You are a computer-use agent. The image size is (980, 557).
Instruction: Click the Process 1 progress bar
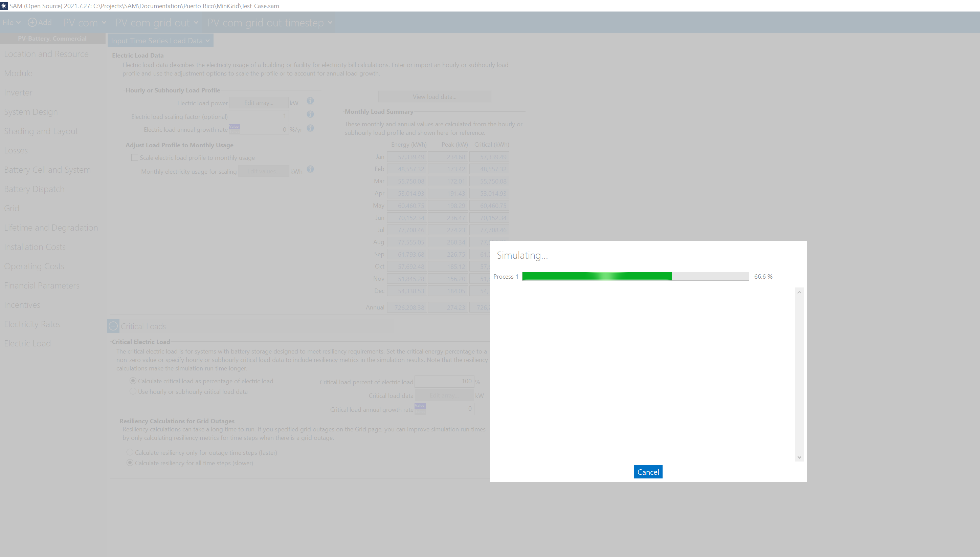(635, 276)
